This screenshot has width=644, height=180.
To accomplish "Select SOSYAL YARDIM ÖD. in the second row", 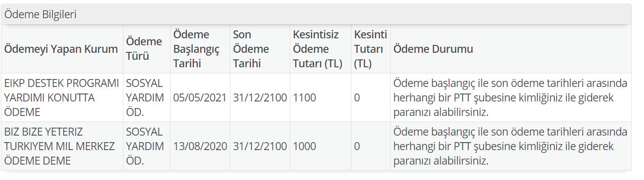I will (x=145, y=146).
